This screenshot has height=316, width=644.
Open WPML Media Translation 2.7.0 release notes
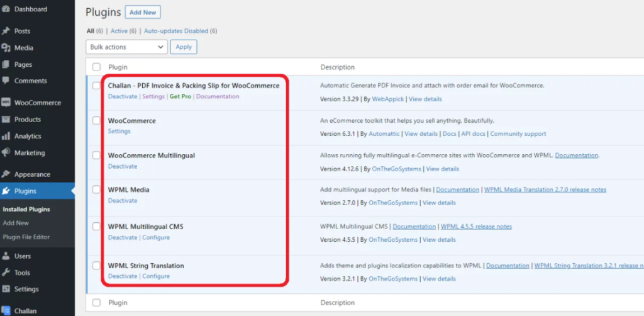pyautogui.click(x=545, y=189)
